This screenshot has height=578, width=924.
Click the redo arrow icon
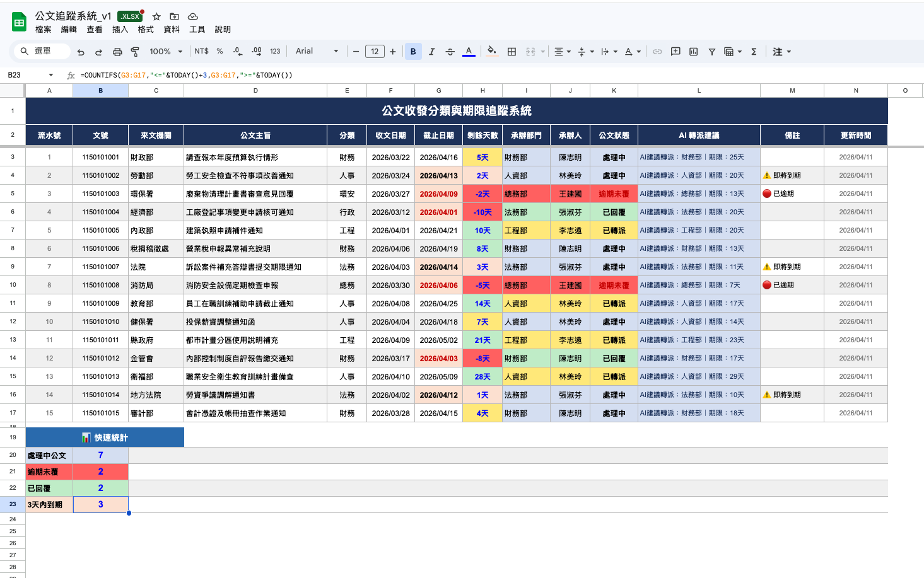(98, 52)
